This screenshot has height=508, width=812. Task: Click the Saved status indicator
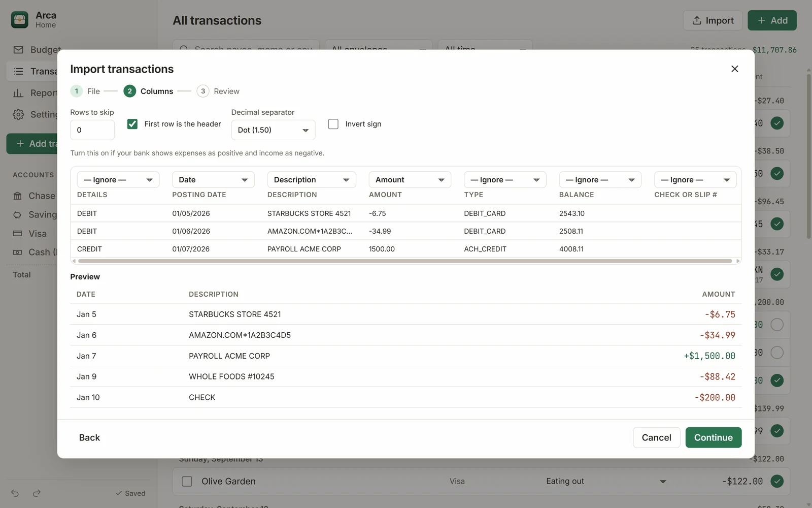coord(130,493)
